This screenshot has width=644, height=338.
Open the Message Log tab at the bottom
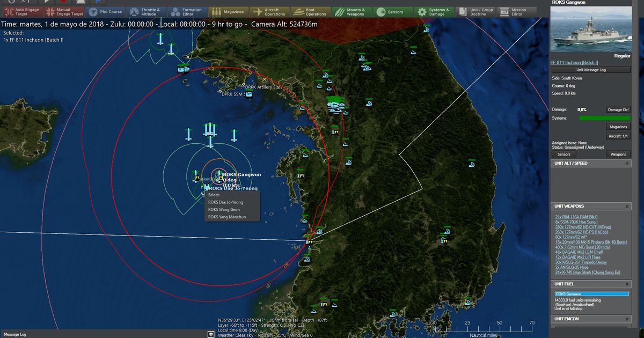14,334
